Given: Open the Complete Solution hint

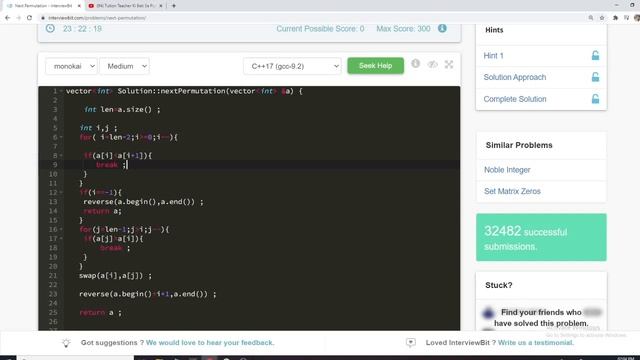Looking at the screenshot, I should pos(515,99).
